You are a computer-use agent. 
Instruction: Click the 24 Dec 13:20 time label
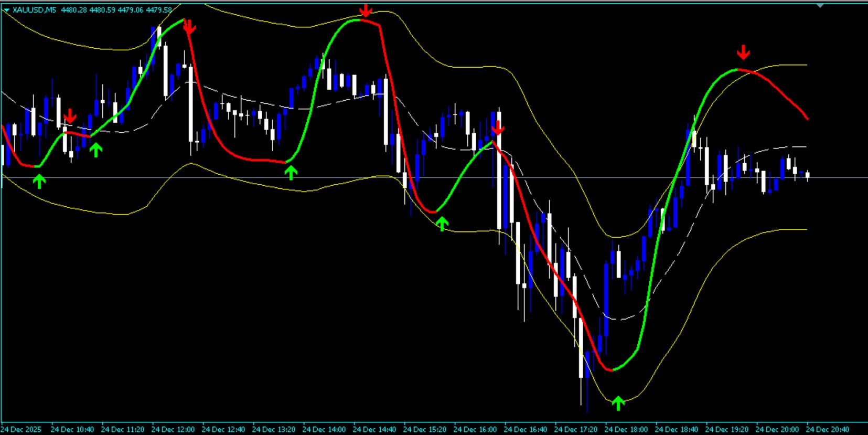pyautogui.click(x=274, y=429)
